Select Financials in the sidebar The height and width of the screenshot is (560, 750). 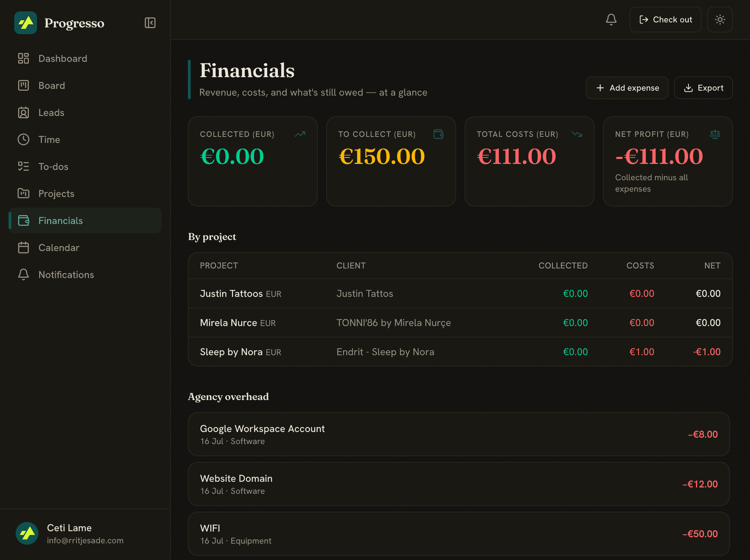tap(85, 220)
